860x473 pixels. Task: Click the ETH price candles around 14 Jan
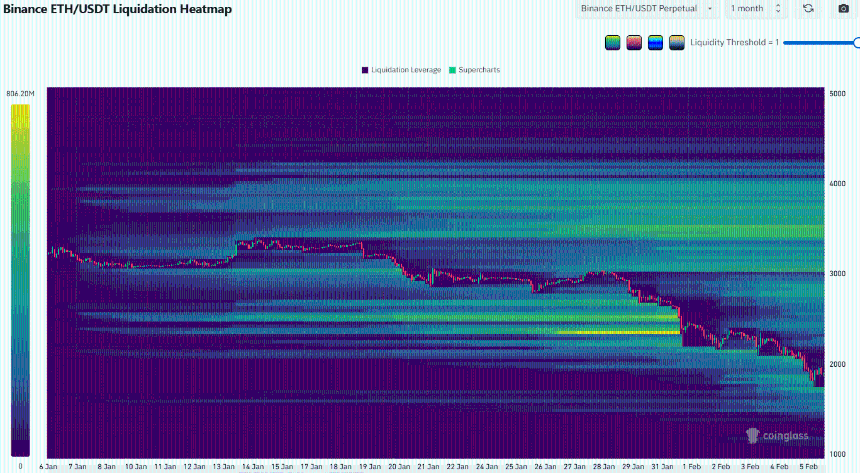pos(258,242)
